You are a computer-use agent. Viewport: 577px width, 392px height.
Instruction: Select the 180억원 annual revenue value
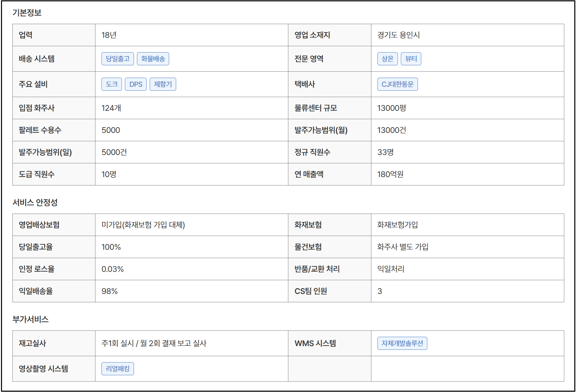click(390, 174)
